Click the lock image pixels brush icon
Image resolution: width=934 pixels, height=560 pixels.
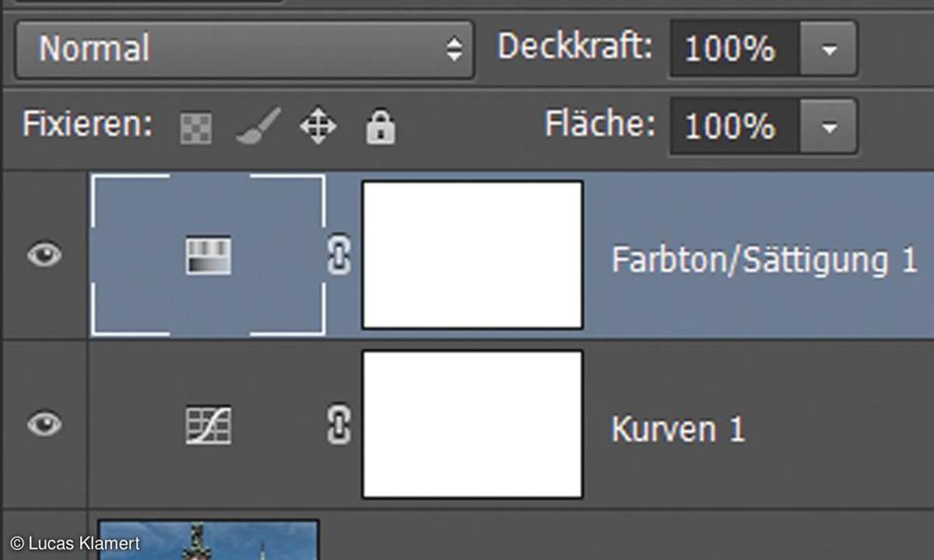pyautogui.click(x=258, y=127)
